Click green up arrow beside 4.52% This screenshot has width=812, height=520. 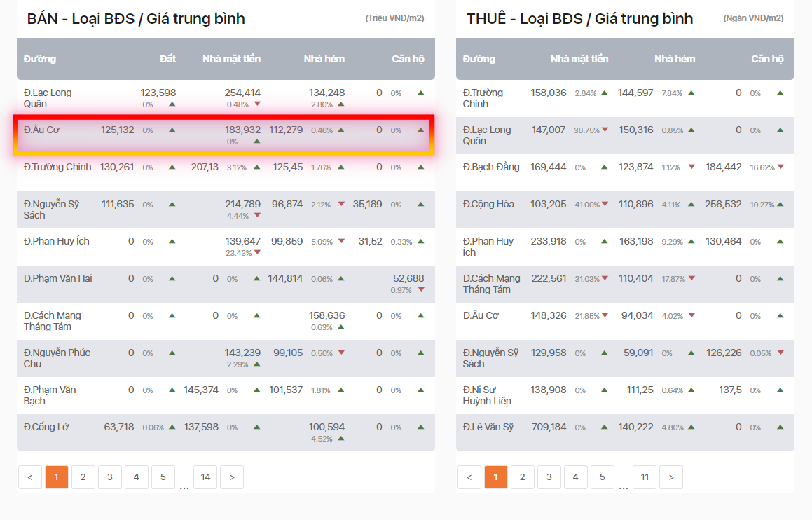[340, 439]
